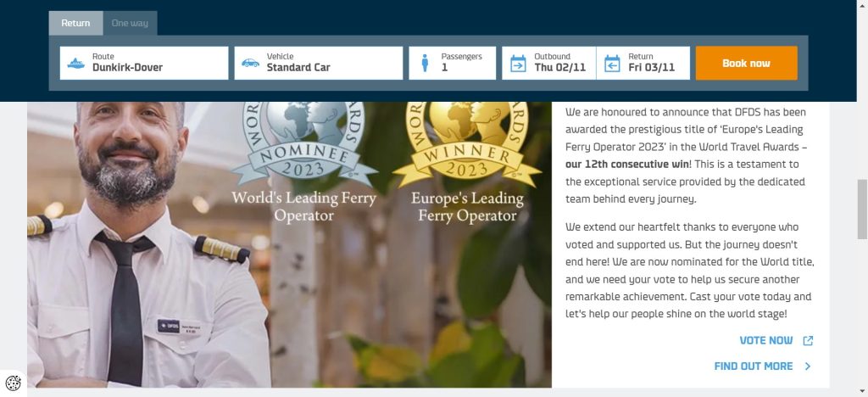The height and width of the screenshot is (397, 868).
Task: Open the Dunkirk-Dover route dropdown
Action: (x=153, y=63)
